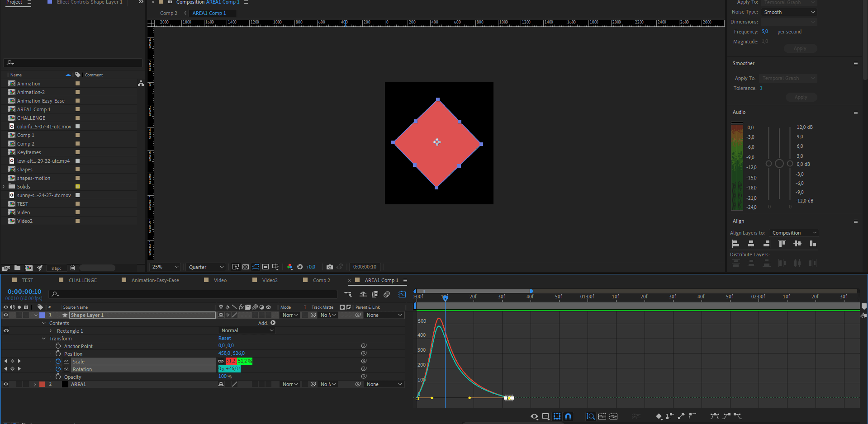The image size is (868, 424).
Task: Click the align bottom edges button
Action: [x=813, y=244]
